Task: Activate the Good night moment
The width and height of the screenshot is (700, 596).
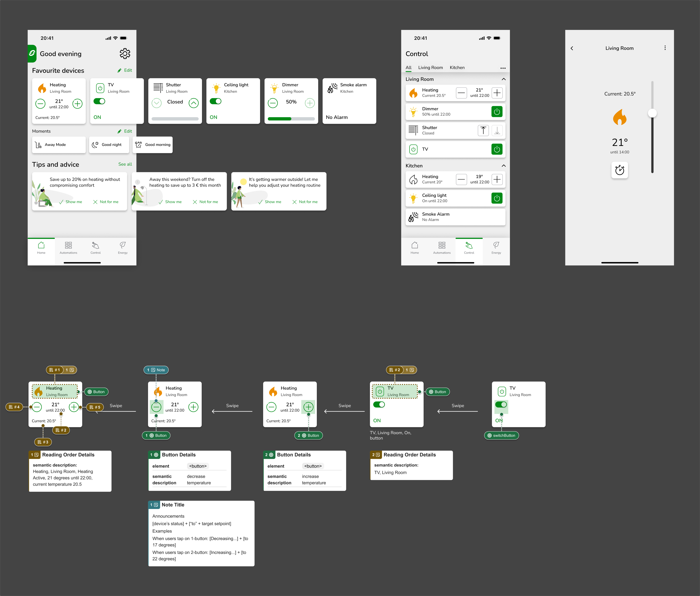Action: (x=109, y=144)
